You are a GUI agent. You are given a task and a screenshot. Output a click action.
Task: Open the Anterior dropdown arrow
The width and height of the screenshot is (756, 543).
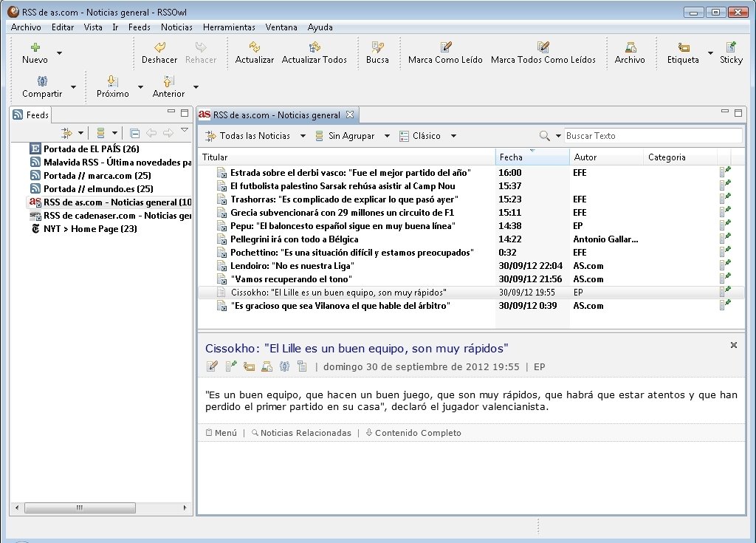(x=196, y=87)
